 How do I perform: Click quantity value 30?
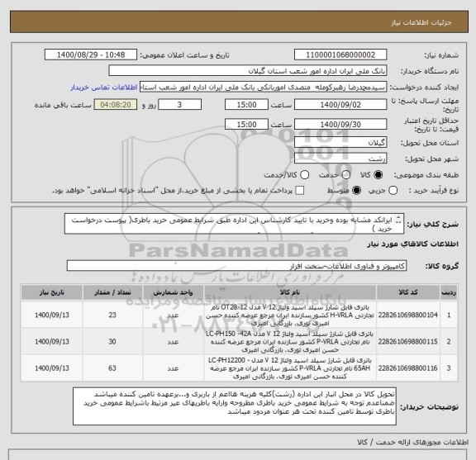coord(112,342)
